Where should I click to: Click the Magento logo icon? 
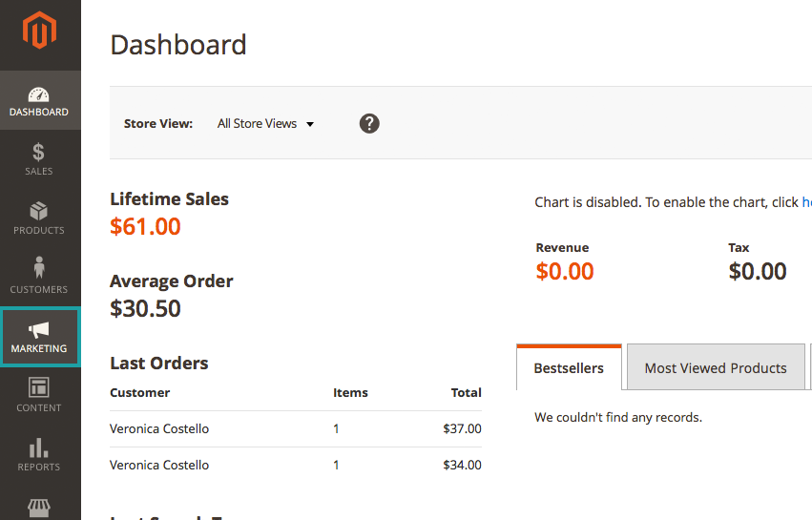40,32
